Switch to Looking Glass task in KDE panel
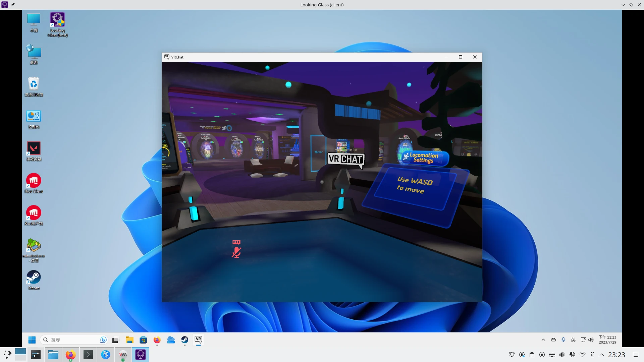 (141, 355)
